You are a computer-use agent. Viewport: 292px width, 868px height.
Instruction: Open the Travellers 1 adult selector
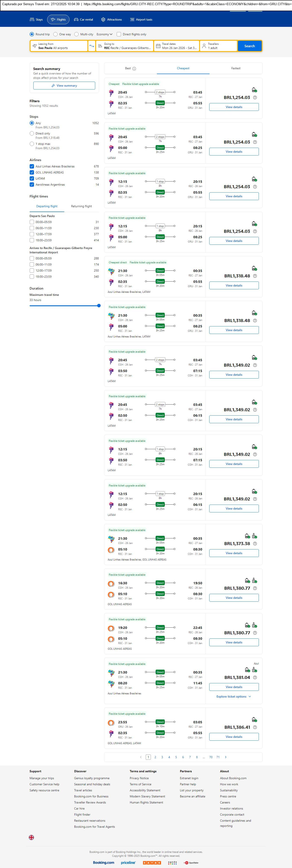[x=218, y=46]
